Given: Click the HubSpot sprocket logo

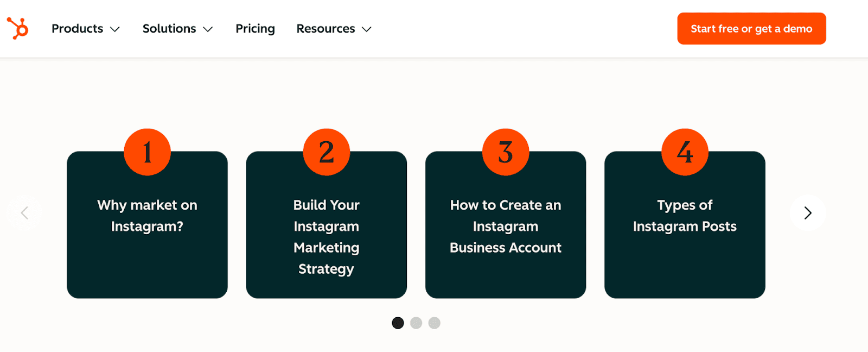Looking at the screenshot, I should [x=17, y=28].
